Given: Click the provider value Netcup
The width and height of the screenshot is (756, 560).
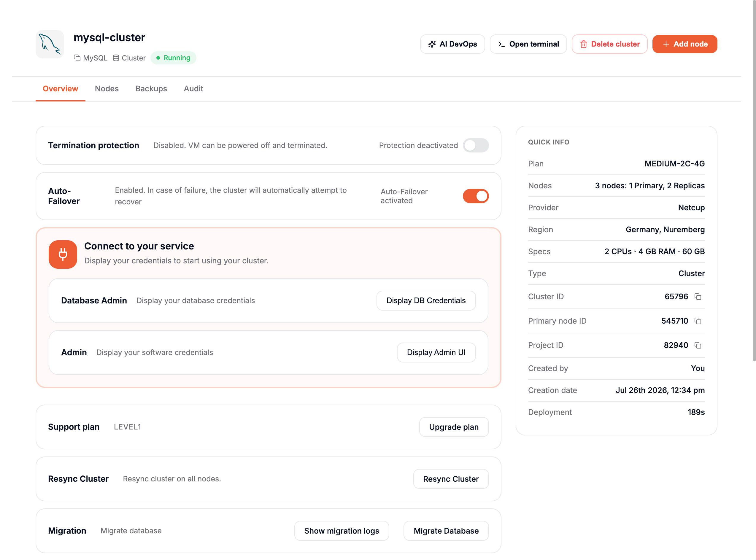Looking at the screenshot, I should pyautogui.click(x=691, y=208).
